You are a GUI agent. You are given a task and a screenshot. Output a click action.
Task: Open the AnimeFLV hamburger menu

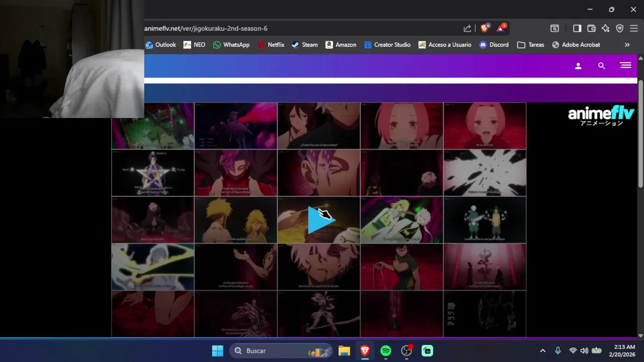coord(625,65)
